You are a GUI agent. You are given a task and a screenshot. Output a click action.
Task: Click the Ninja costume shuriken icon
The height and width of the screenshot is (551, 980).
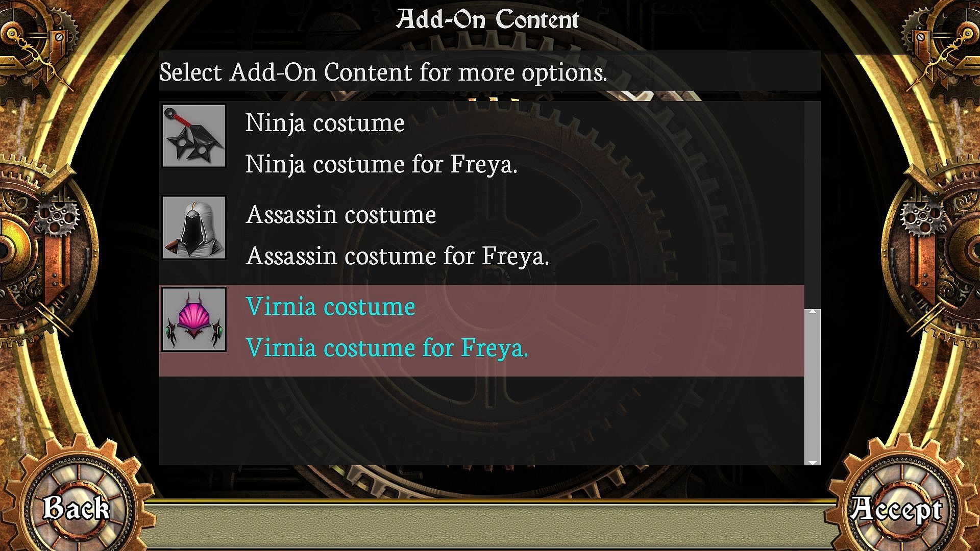(194, 136)
